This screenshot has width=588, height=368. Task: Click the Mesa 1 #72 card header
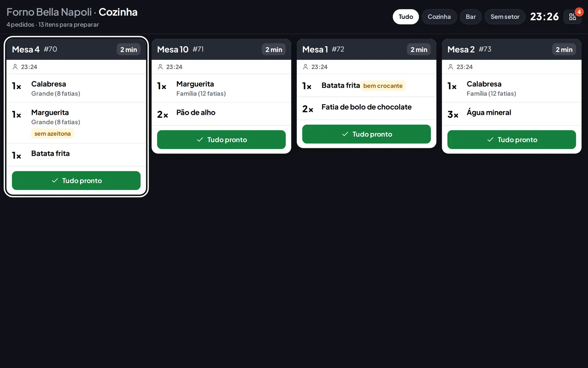pyautogui.click(x=366, y=49)
